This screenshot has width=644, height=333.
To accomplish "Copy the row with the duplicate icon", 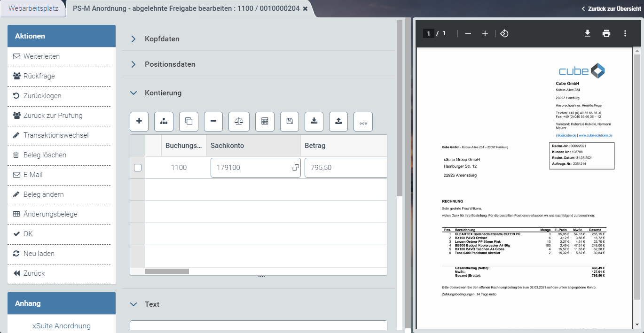I will [188, 121].
